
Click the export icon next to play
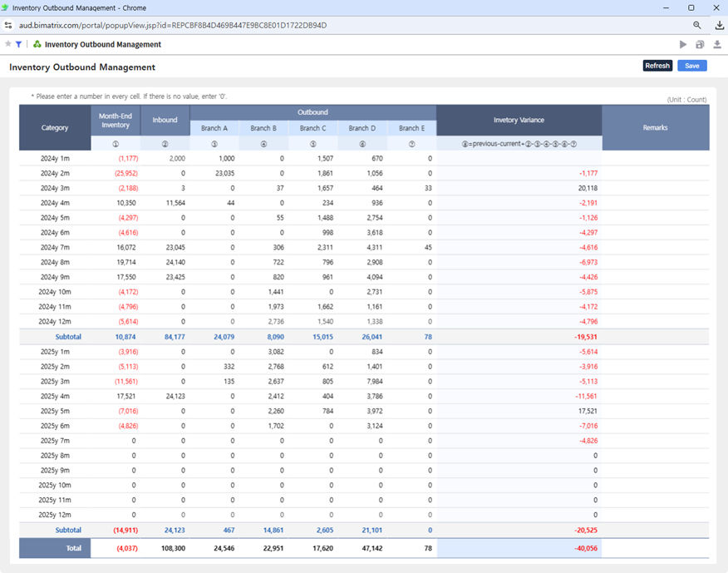coord(700,44)
